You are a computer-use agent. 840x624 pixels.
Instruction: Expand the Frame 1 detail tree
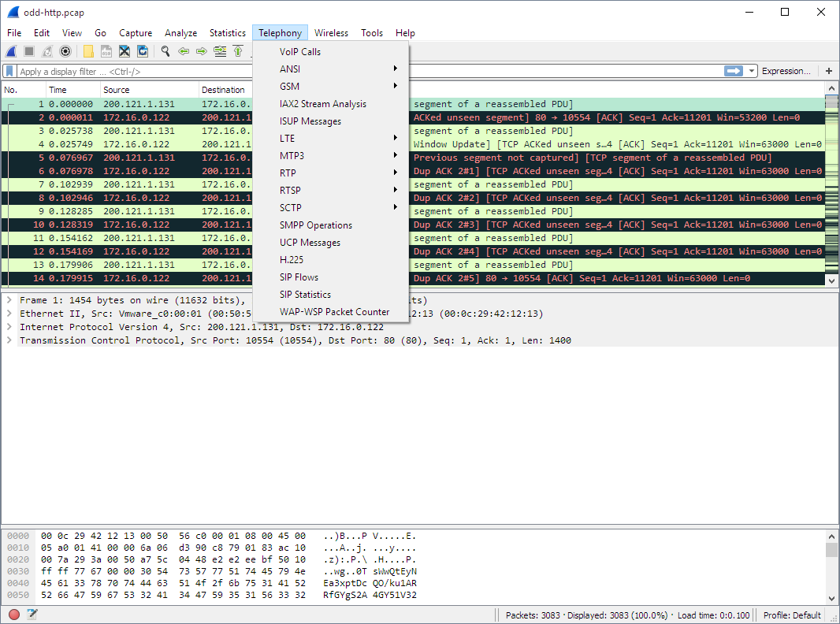9,300
